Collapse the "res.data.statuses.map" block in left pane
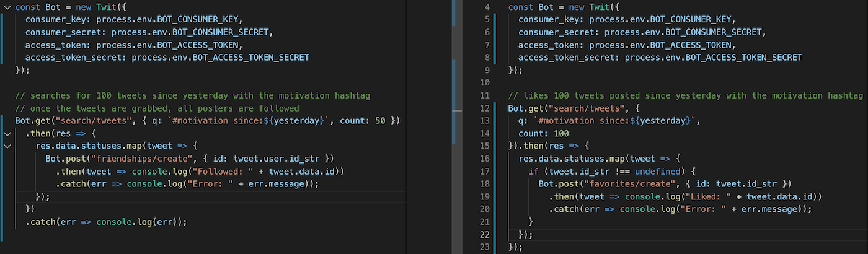Image resolution: width=868 pixels, height=254 pixels. 6,146
